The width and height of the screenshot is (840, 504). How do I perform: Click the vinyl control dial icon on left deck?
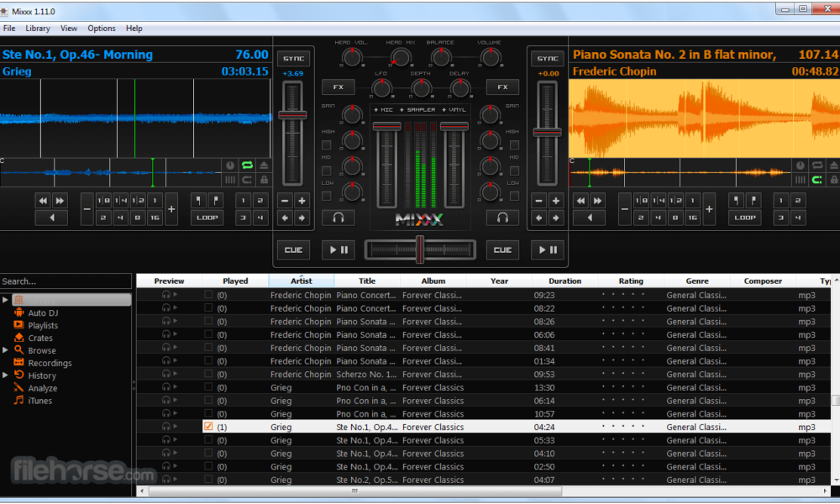click(230, 165)
